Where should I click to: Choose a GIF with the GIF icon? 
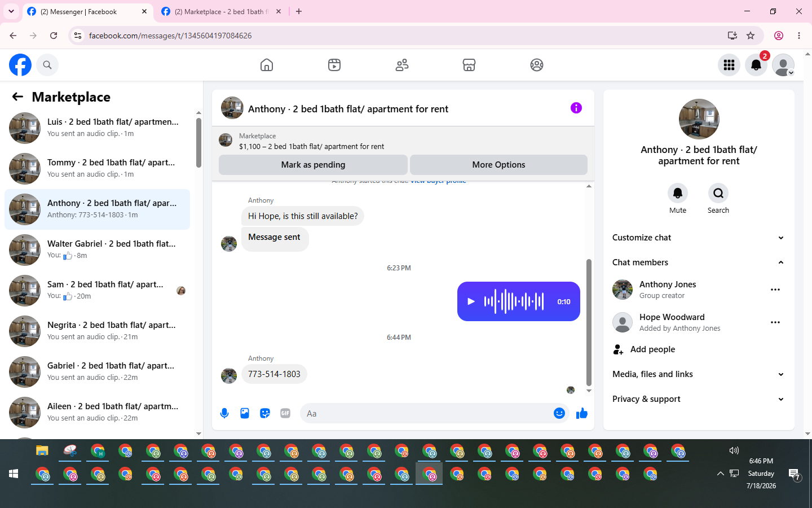[x=285, y=413]
